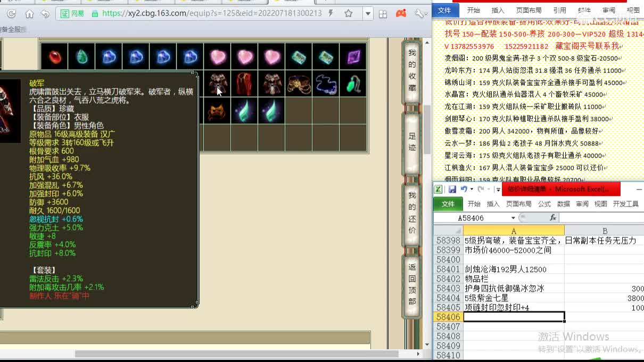Switch to Excel 公式 tab
Screen dimensions: 644x362
pos(544,204)
